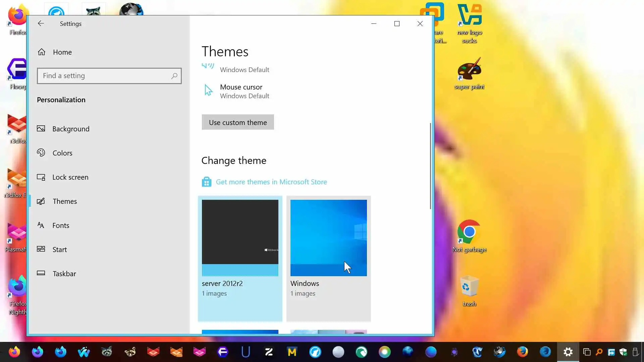This screenshot has width=644, height=362.
Task: Open Taskbar personalization settings
Action: 64,274
